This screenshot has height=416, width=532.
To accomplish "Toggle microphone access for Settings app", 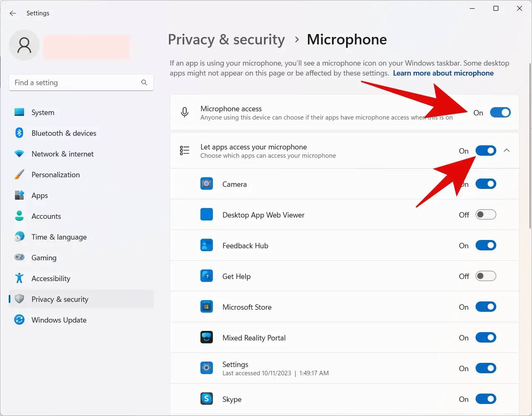I will (486, 368).
